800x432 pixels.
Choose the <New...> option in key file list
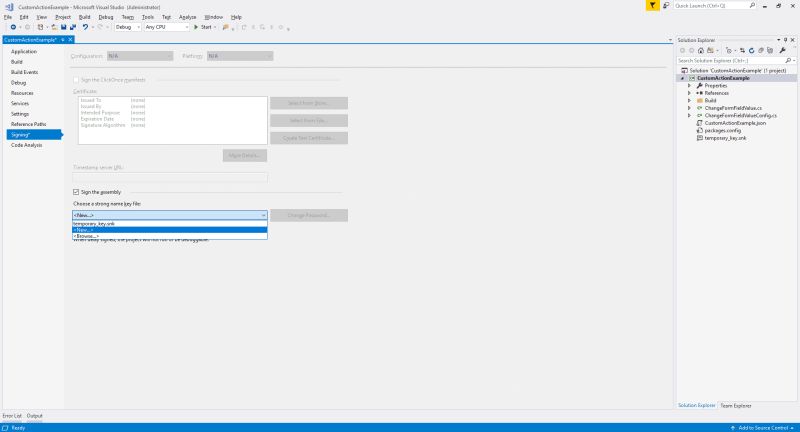(169, 230)
